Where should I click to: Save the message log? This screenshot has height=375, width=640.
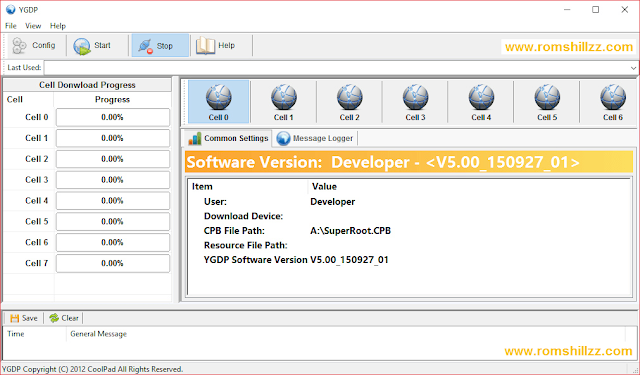point(24,318)
